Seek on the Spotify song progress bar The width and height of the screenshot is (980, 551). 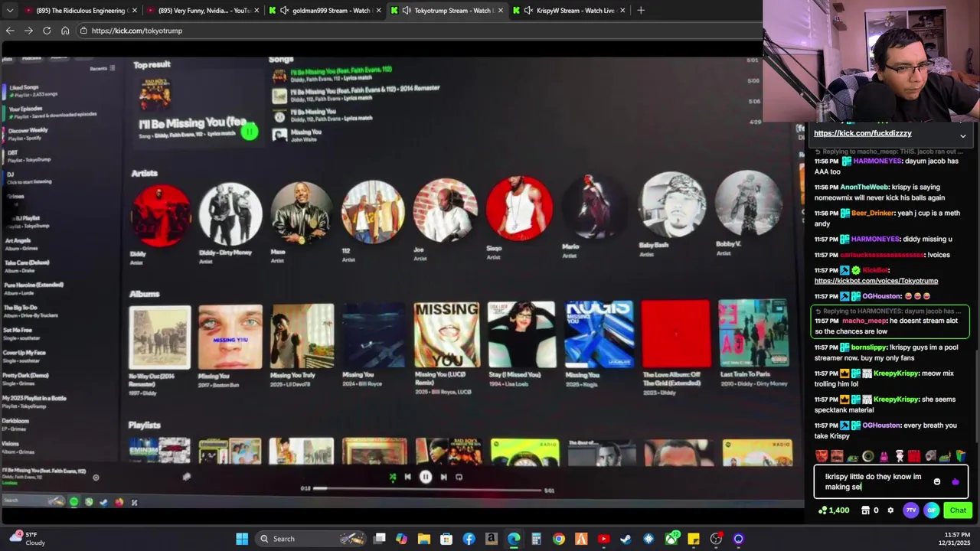pyautogui.click(x=427, y=489)
